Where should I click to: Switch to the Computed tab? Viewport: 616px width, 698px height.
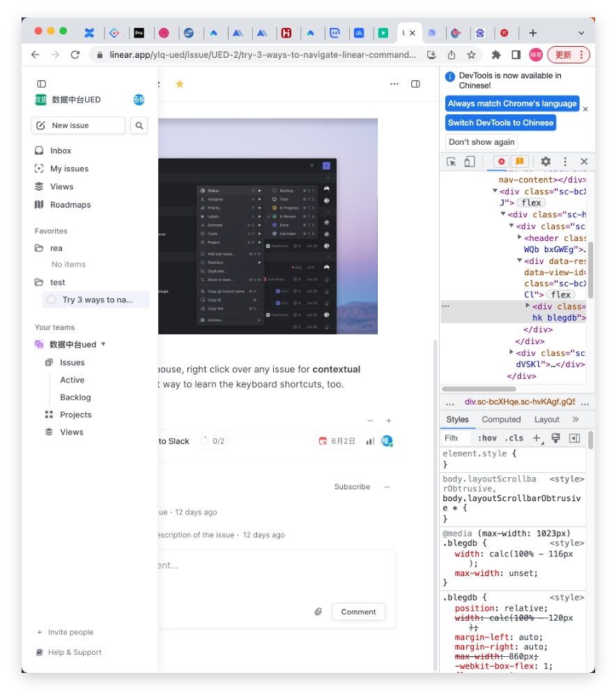pos(501,419)
